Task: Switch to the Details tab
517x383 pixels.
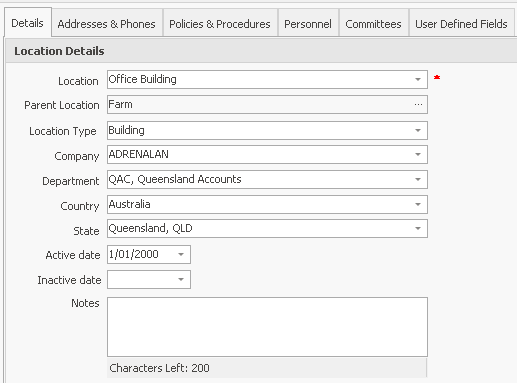Action: [28, 23]
